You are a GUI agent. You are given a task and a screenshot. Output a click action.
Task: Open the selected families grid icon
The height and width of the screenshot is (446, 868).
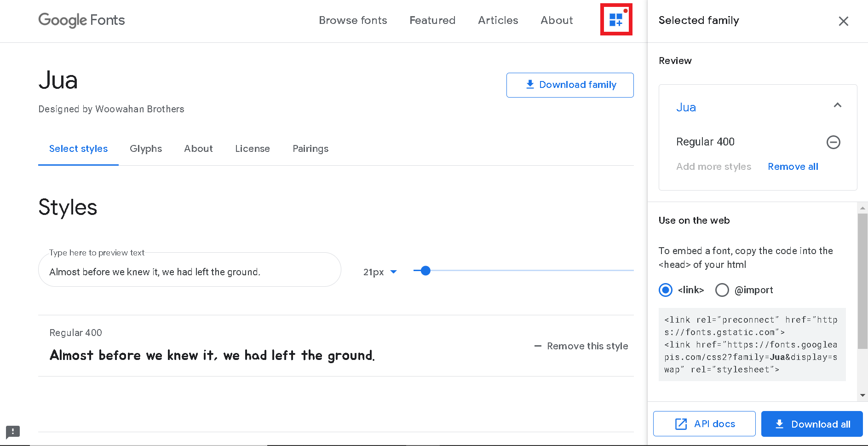coord(616,19)
